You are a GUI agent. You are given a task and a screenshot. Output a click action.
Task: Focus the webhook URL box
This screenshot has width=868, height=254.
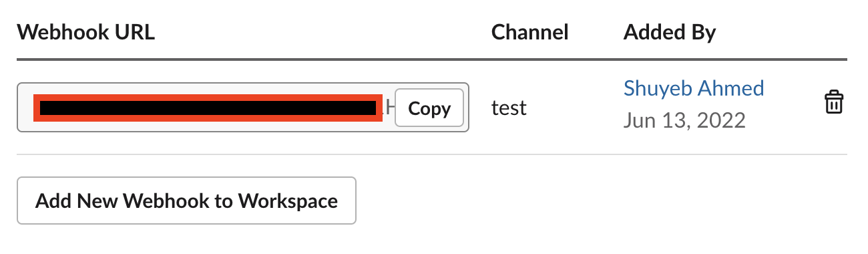click(243, 108)
